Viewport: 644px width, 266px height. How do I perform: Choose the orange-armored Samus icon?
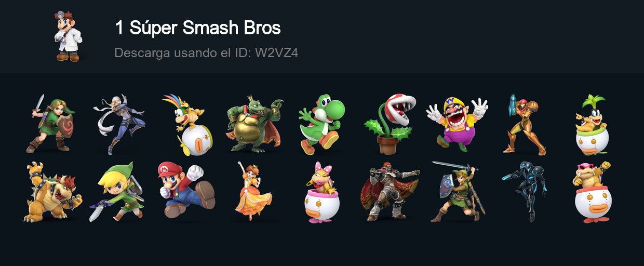click(525, 124)
